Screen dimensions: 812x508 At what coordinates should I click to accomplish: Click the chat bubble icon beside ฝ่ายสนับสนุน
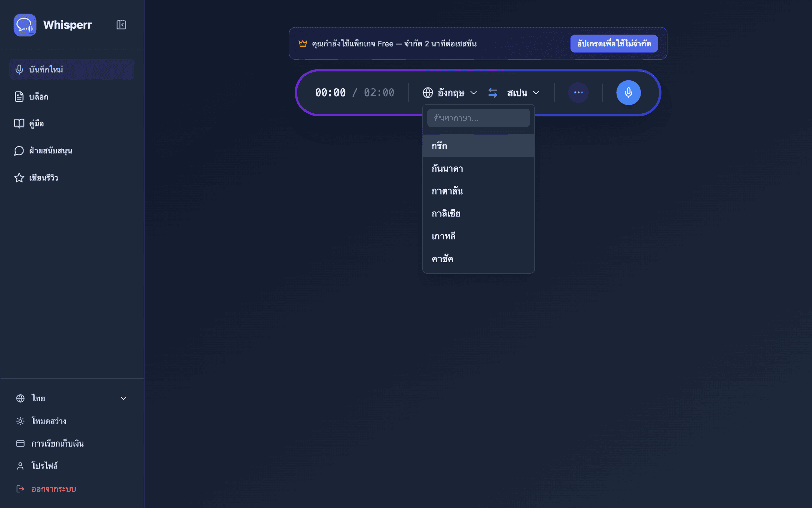click(19, 151)
